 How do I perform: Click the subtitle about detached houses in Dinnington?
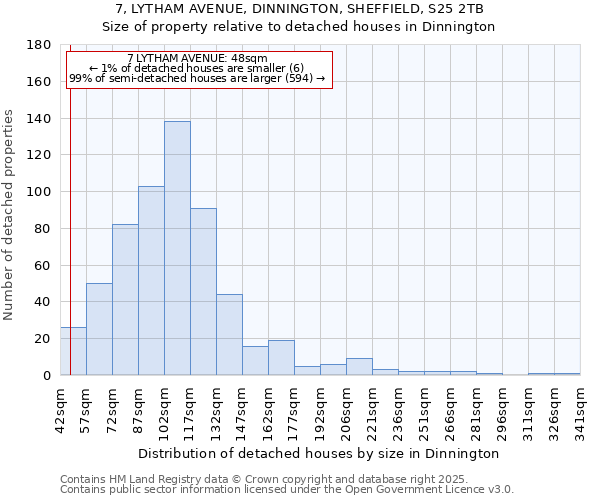point(299,27)
